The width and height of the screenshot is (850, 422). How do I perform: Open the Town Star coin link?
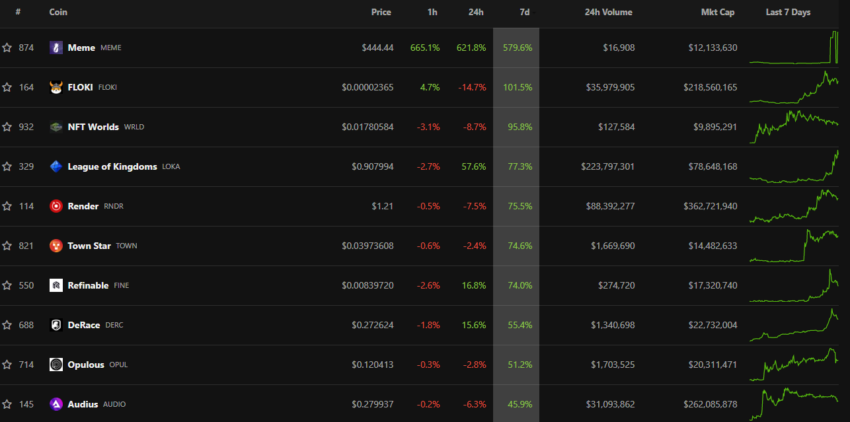[x=89, y=246]
